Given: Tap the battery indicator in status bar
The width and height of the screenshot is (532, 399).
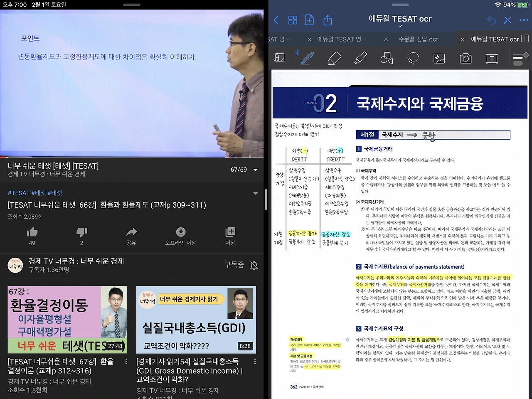Looking at the screenshot, I should (523, 5).
